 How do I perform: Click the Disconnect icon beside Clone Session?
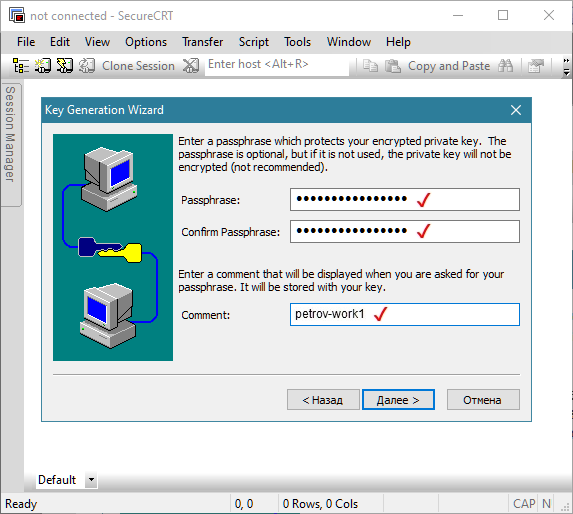[x=191, y=66]
